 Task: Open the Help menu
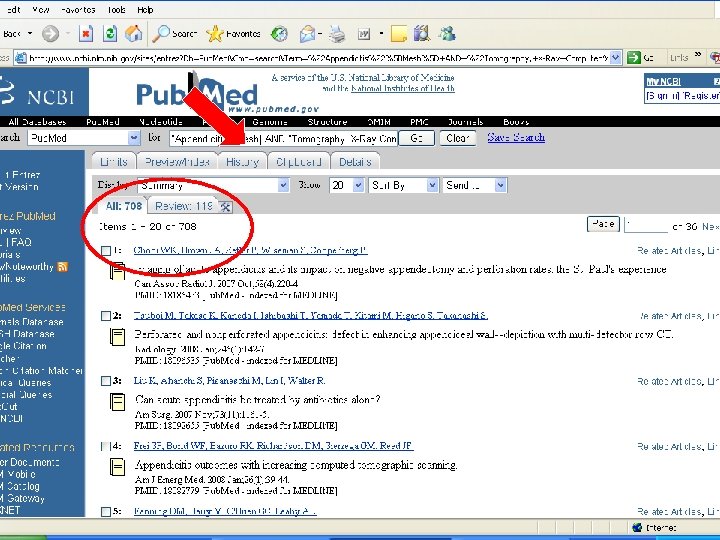tap(145, 10)
